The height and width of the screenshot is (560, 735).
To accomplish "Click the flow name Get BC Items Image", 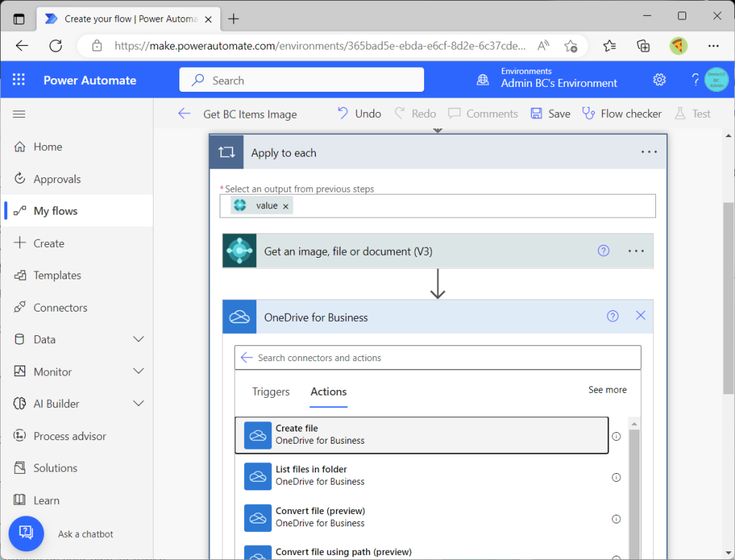I will 250,114.
